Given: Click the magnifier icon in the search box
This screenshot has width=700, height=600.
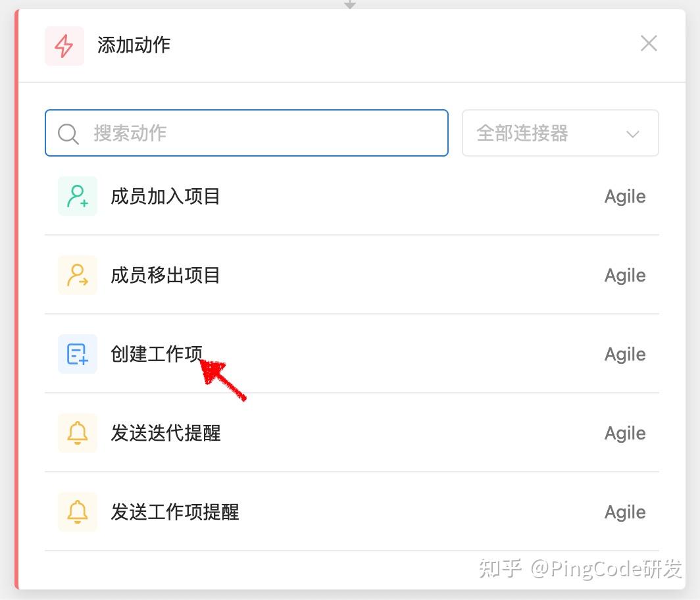Looking at the screenshot, I should coord(68,134).
